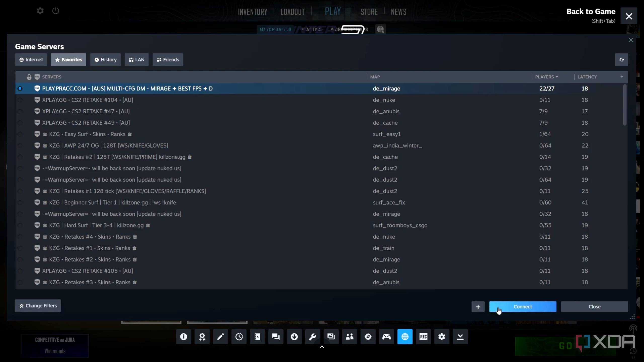Sort by the MAP column header
The height and width of the screenshot is (362, 644).
click(x=375, y=77)
